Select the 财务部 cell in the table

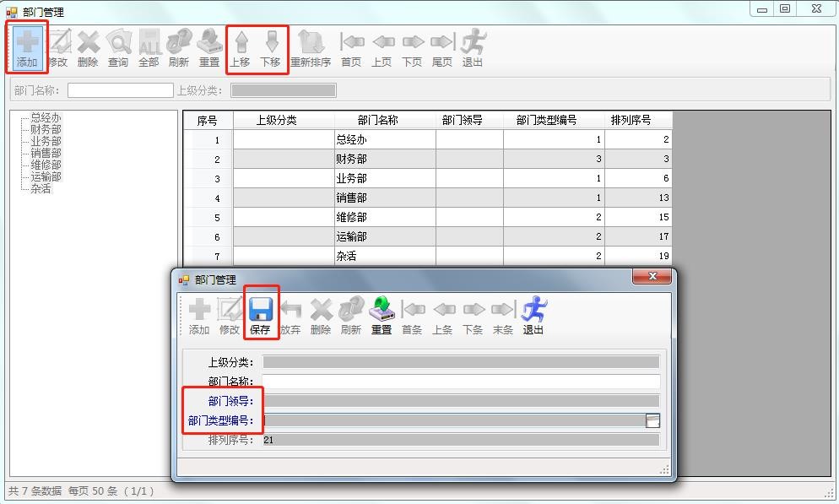click(385, 159)
